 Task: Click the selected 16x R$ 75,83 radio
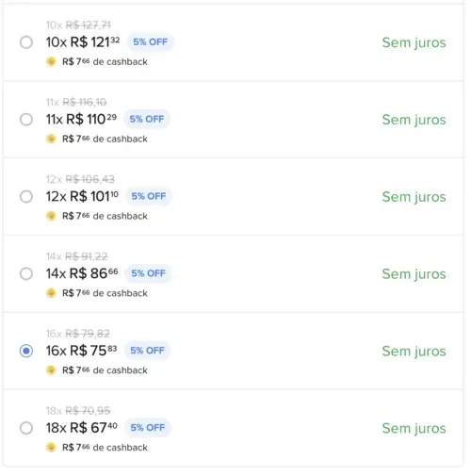[26, 351]
